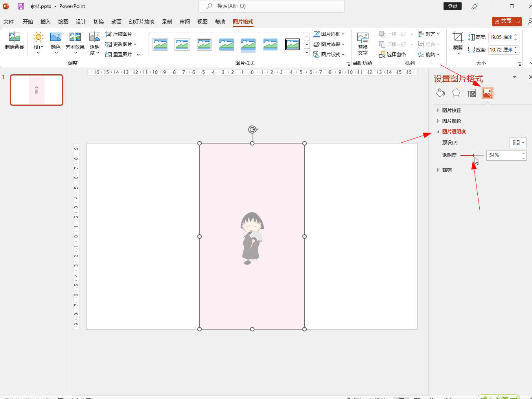Open the Align (对齐) dropdown
The width and height of the screenshot is (532, 399).
(429, 34)
